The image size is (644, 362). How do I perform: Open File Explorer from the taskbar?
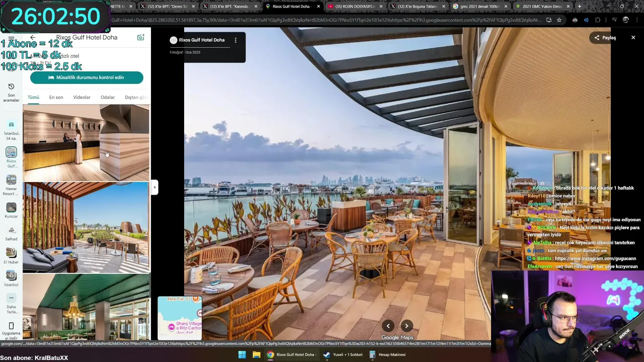pos(256,354)
